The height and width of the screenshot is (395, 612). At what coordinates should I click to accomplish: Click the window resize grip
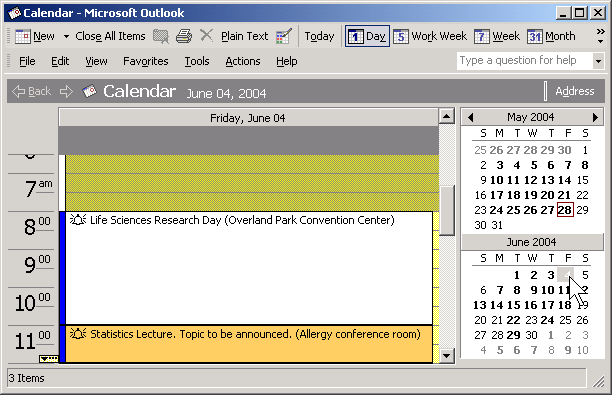(598, 381)
